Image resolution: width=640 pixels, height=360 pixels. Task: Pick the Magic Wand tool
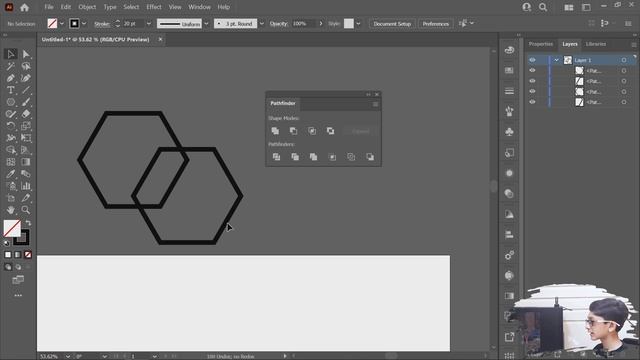click(x=11, y=66)
